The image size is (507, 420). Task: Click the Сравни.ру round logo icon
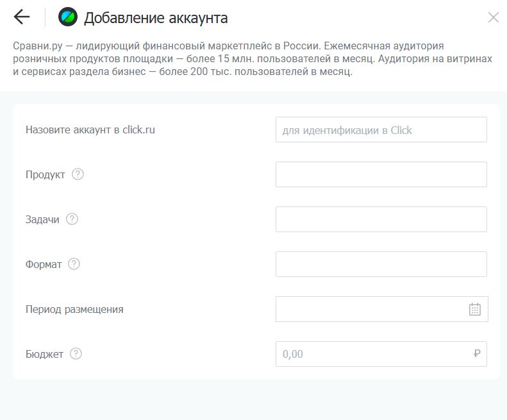coord(68,17)
